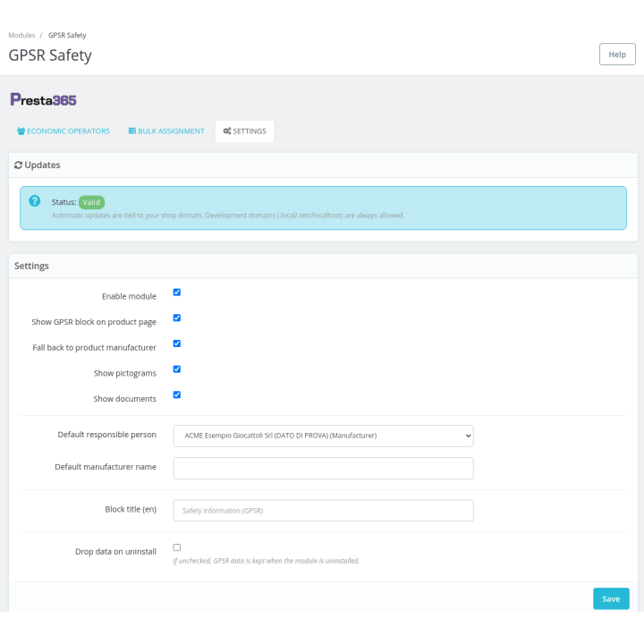Image resolution: width=644 pixels, height=644 pixels.
Task: Click the question mark status icon
Action: 35,201
